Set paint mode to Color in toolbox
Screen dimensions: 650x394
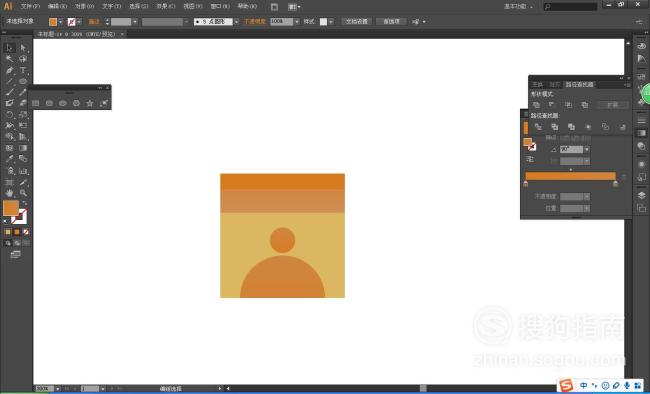8,232
